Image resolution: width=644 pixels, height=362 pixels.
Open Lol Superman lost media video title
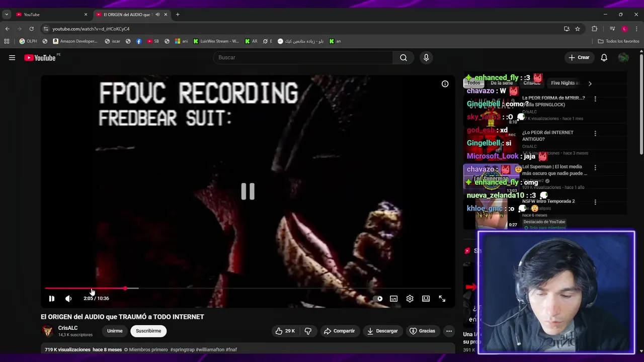tap(554, 170)
